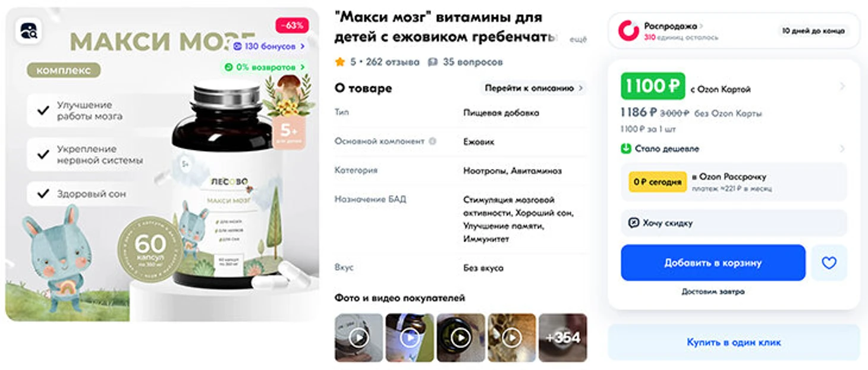Play the fourth customer video thumbnail

click(x=512, y=338)
